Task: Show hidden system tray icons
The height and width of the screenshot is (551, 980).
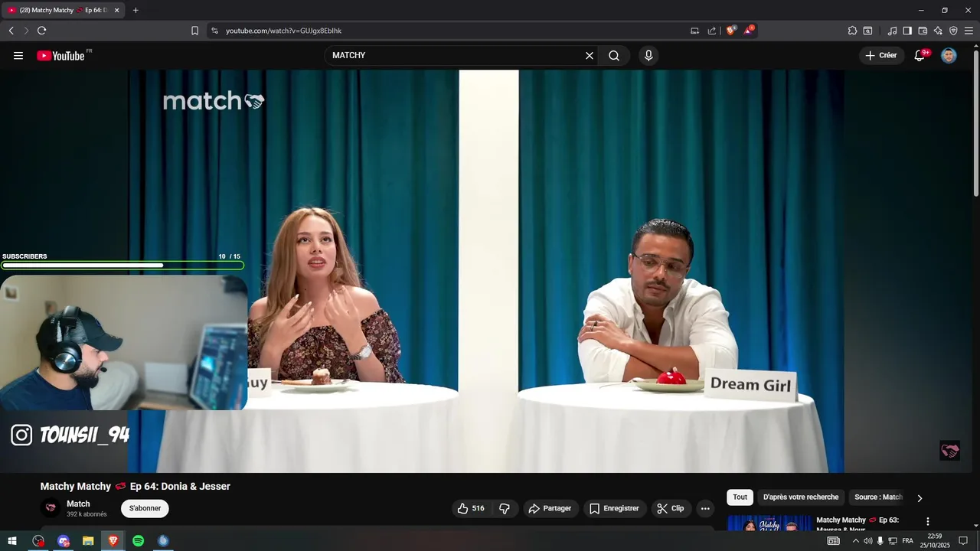Action: (x=855, y=541)
